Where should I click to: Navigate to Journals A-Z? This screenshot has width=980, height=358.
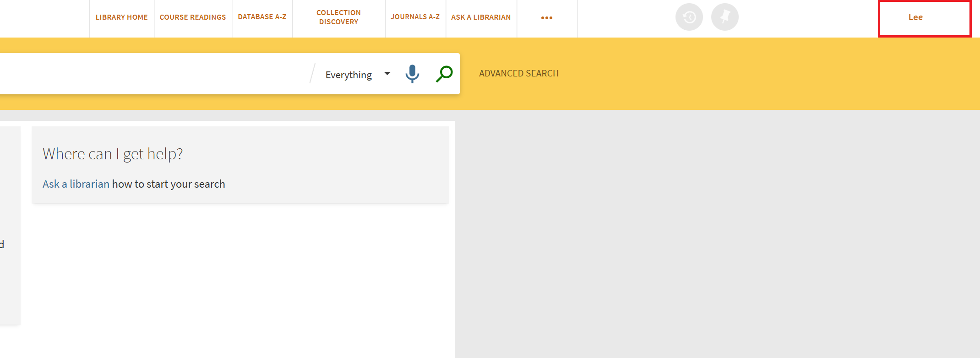click(415, 17)
